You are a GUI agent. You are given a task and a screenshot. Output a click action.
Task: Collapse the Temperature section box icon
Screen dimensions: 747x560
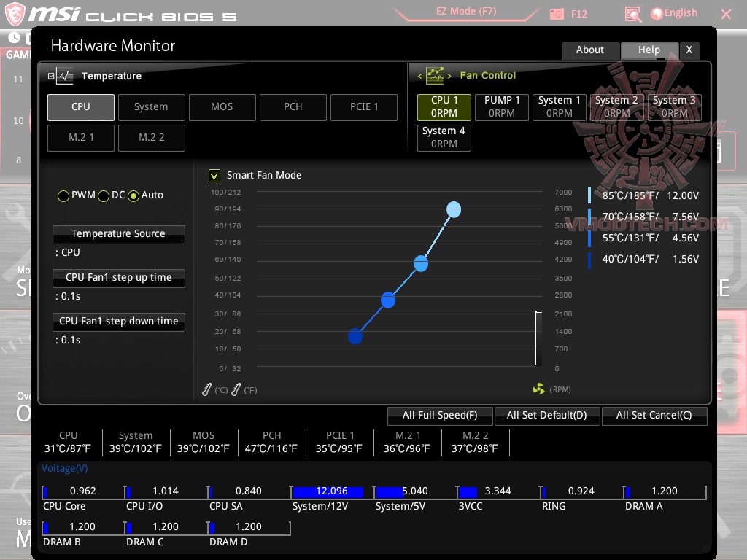(x=51, y=76)
